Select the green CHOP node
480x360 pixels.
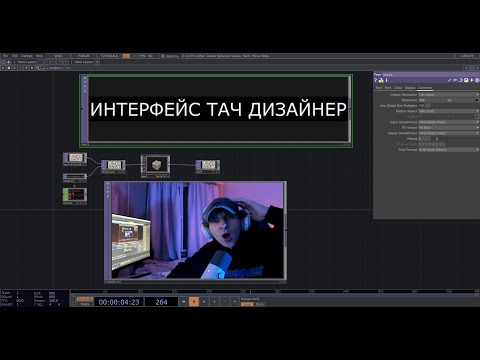click(75, 196)
